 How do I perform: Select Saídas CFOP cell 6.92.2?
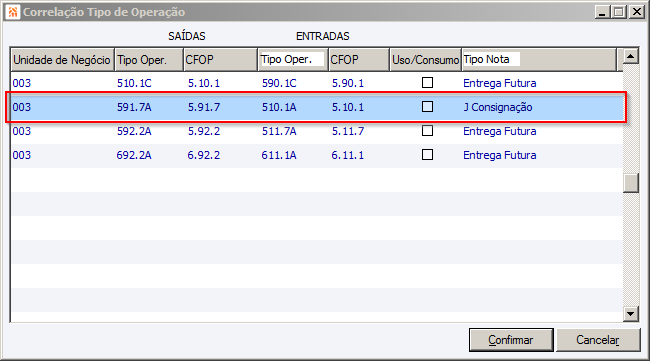click(204, 155)
